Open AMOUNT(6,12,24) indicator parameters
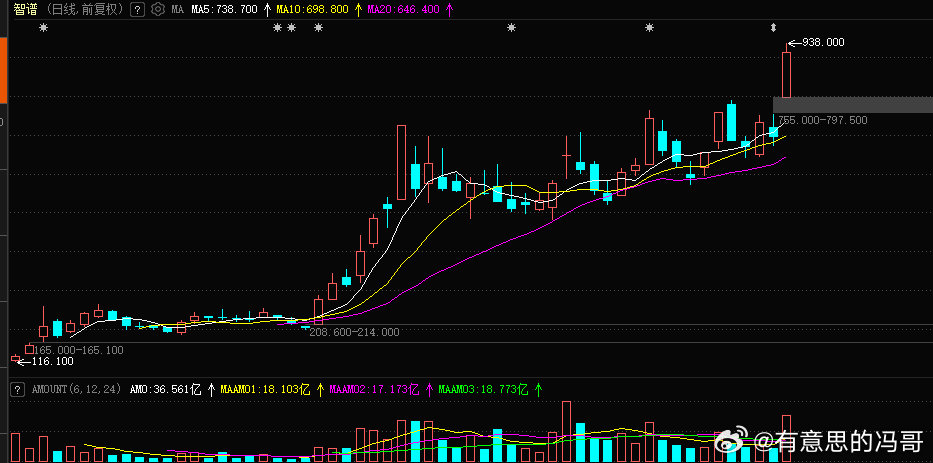Screen dimensions: 933x463 coord(77,390)
